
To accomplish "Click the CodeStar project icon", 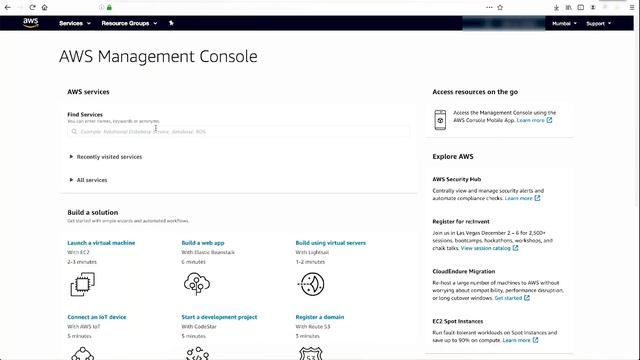I will [197, 353].
